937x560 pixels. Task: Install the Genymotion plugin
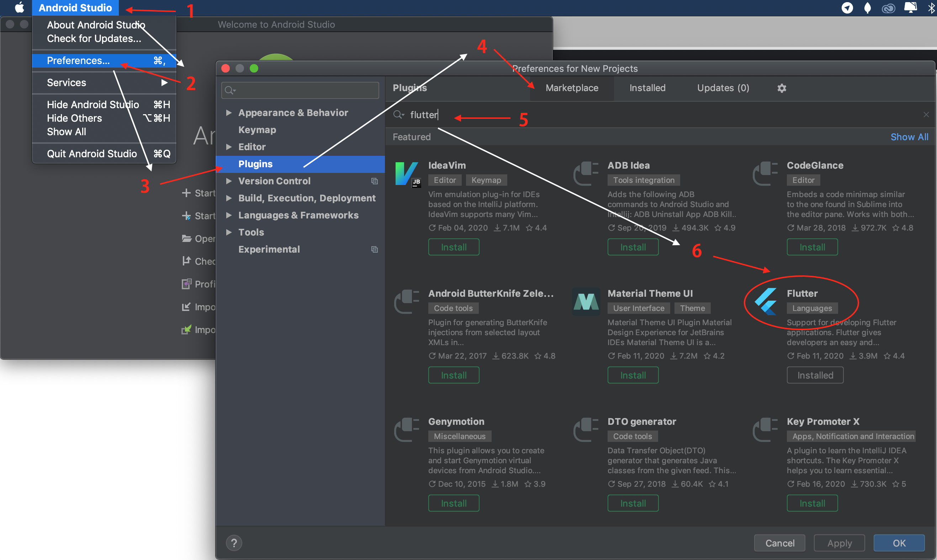click(454, 503)
